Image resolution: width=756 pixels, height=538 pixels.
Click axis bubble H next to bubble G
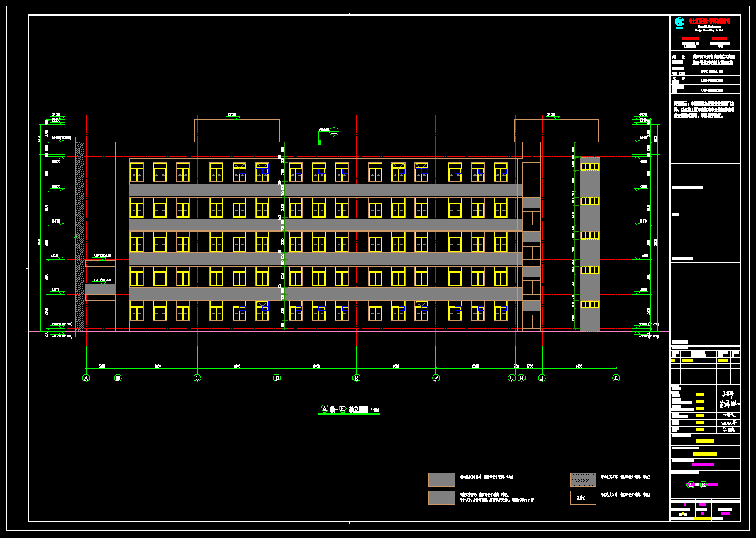[522, 378]
